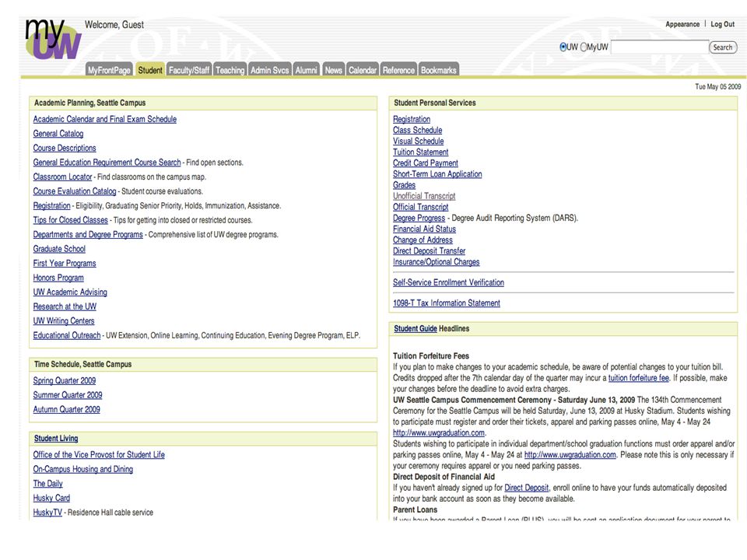Viewport: 747px width, 560px height.
Task: Open General Education Requirement Course Search
Action: [107, 163]
